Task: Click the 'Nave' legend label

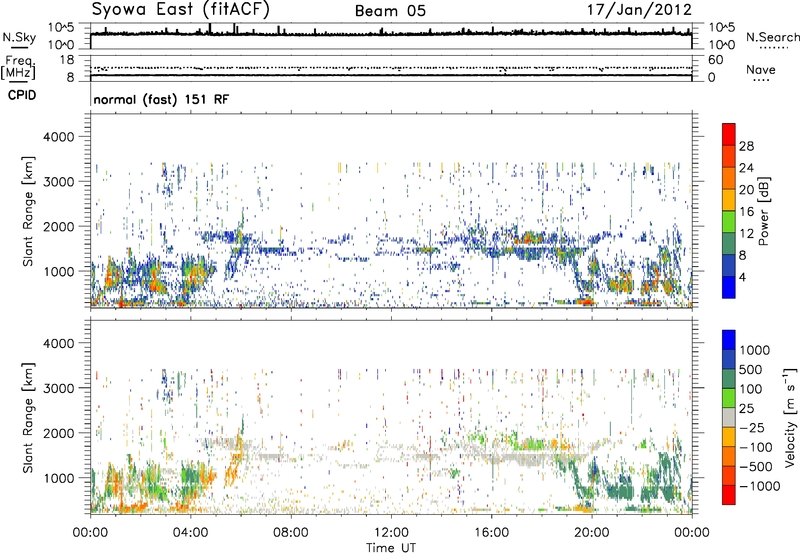Action: (761, 70)
